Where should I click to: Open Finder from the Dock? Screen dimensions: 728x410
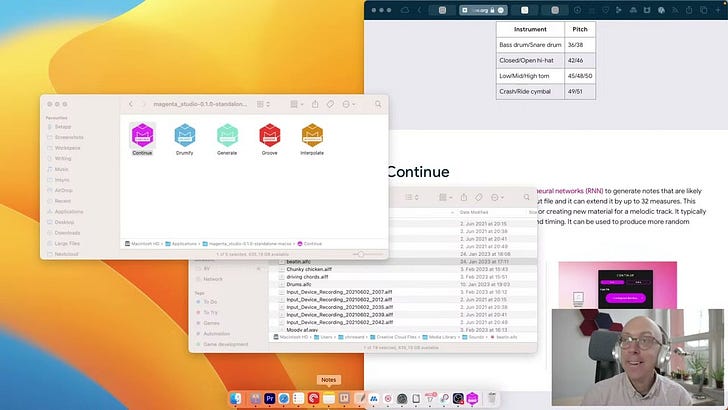(236, 398)
